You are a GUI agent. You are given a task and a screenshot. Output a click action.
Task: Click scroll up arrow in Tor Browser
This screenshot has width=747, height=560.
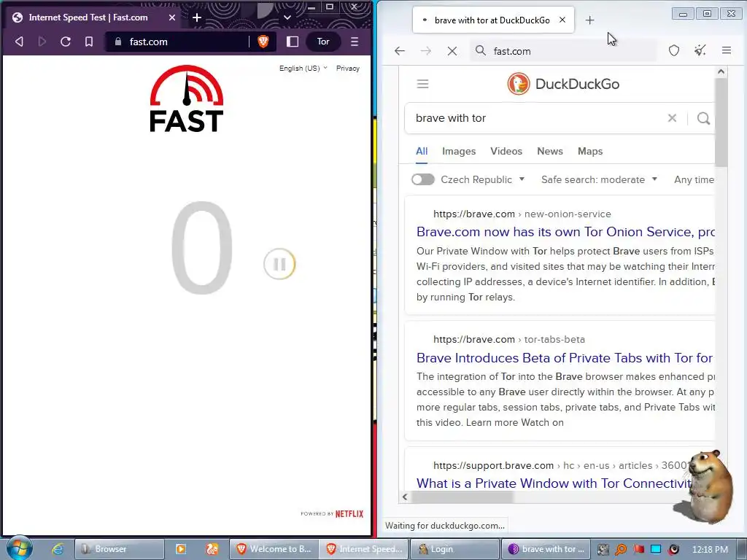pos(721,71)
